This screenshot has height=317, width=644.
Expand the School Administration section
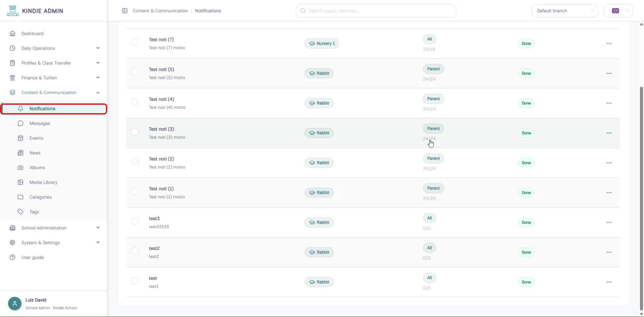[54, 228]
